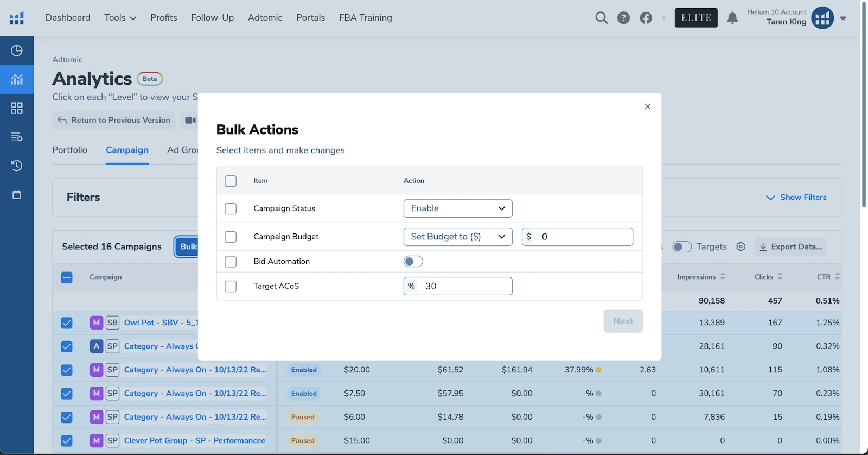Click M badge on Clever Pot Group row
Screen dimensions: 868x455
[x=96, y=440]
